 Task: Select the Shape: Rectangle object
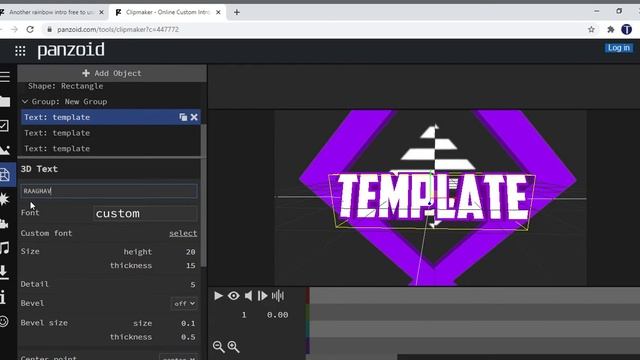coord(65,86)
